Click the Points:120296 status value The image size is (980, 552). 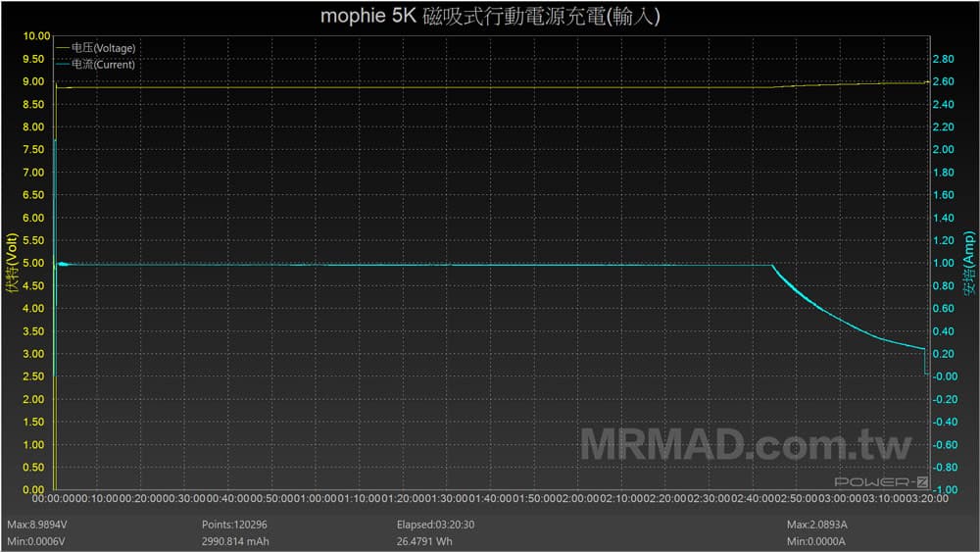pyautogui.click(x=234, y=525)
